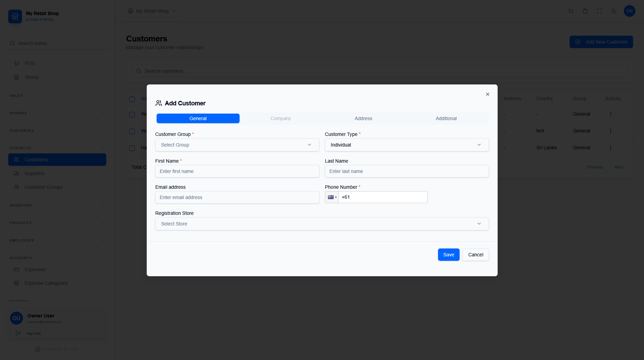This screenshot has height=360, width=644.
Task: Open the Customer Type dropdown
Action: (406, 145)
